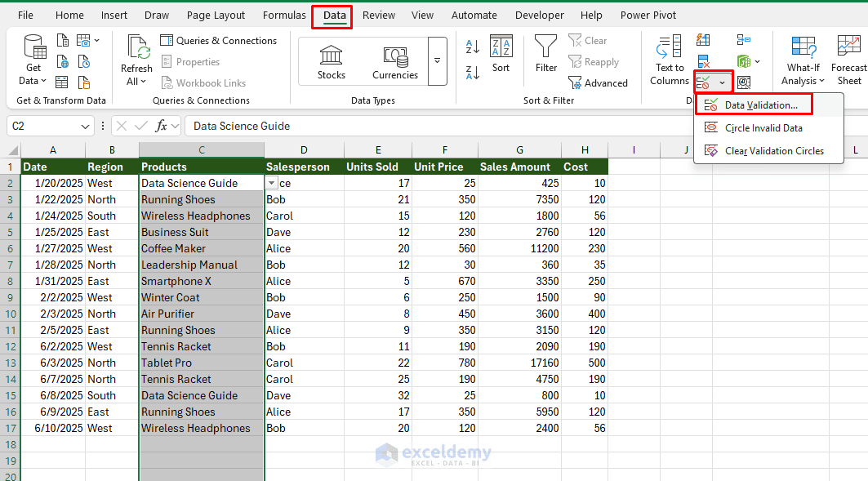Select the Currencies data type
Image resolution: width=868 pixels, height=481 pixels.
click(395, 62)
